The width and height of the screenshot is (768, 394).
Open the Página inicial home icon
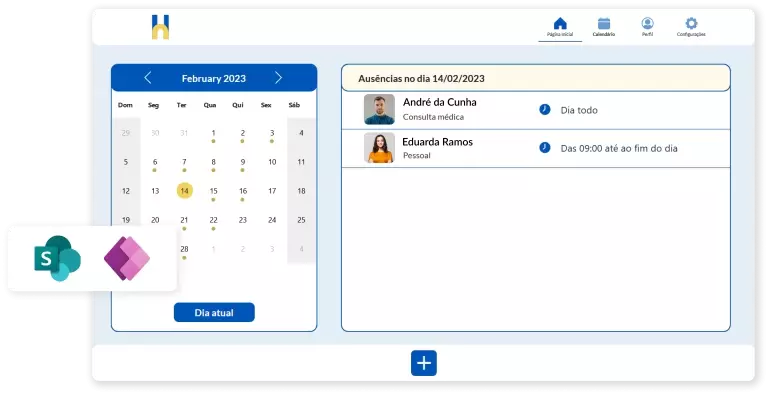pos(560,24)
